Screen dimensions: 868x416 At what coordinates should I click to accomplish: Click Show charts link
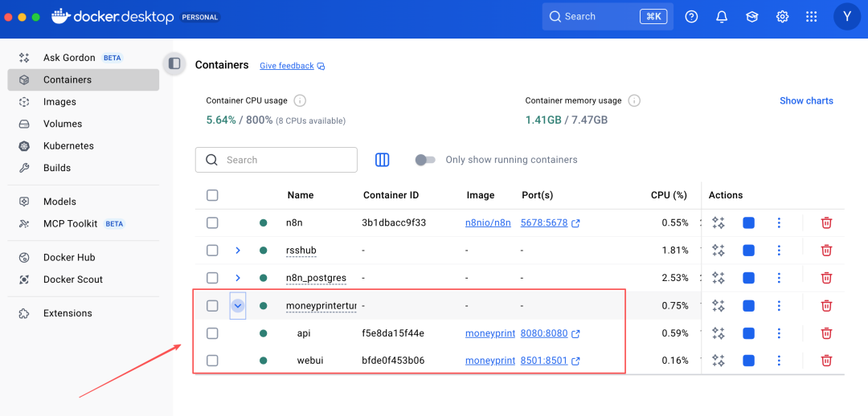tap(806, 101)
